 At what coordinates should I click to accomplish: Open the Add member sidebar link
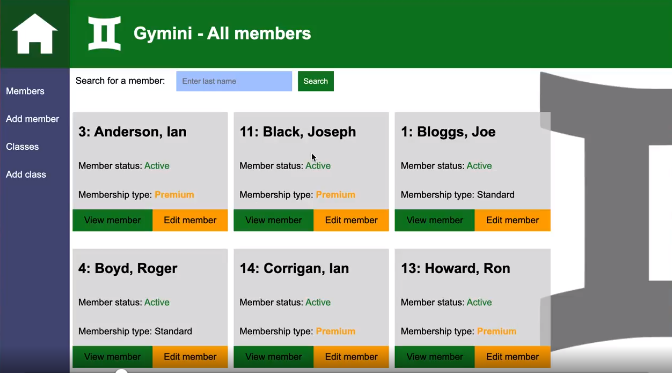pos(32,119)
